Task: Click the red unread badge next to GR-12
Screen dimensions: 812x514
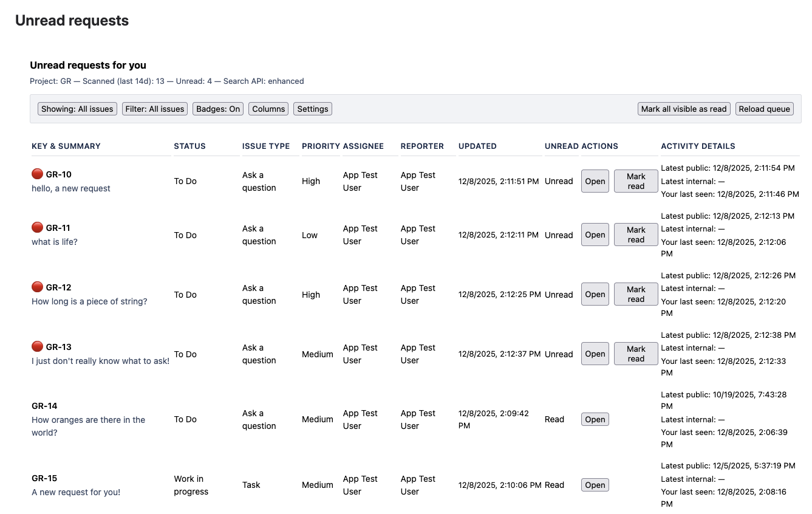Action: [36, 286]
